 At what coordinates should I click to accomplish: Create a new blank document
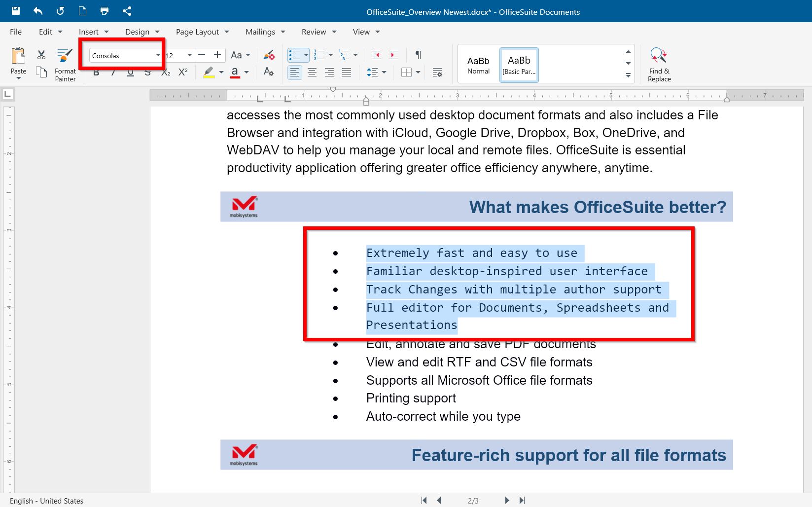(82, 11)
